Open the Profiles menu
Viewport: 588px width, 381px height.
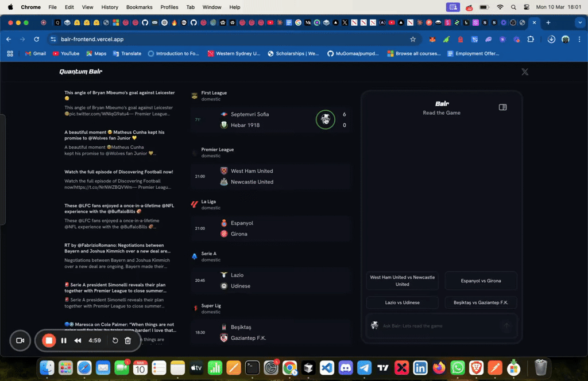[x=169, y=7]
